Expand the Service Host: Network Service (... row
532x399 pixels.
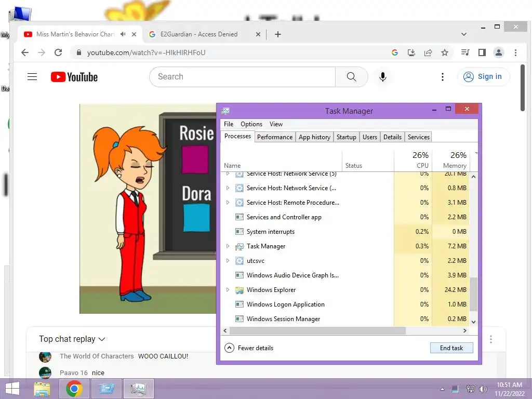pos(228,188)
